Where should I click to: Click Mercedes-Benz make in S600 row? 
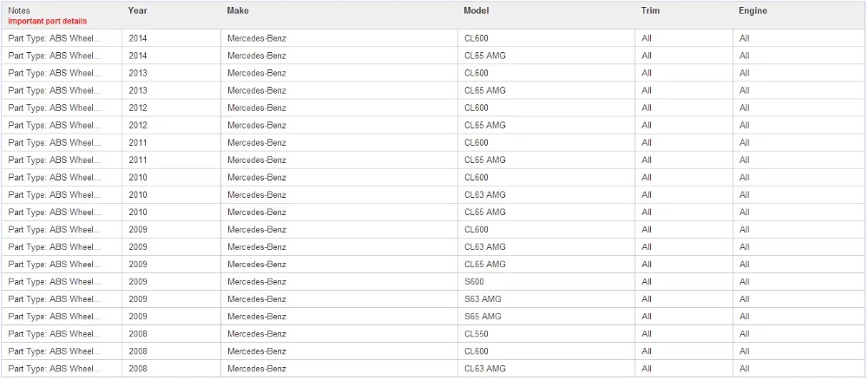[257, 282]
